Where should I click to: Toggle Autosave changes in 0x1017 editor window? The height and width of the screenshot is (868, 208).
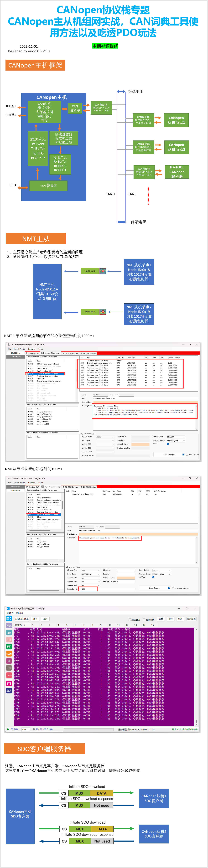173,588
